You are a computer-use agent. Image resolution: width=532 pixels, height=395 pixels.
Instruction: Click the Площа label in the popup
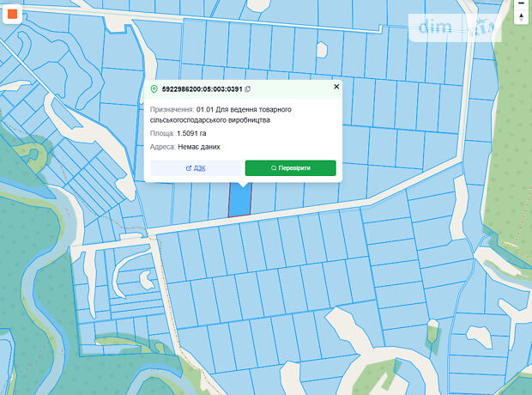(x=162, y=134)
